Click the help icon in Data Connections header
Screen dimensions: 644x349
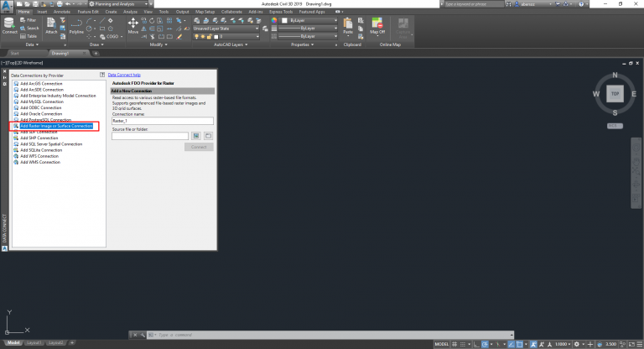(x=102, y=75)
